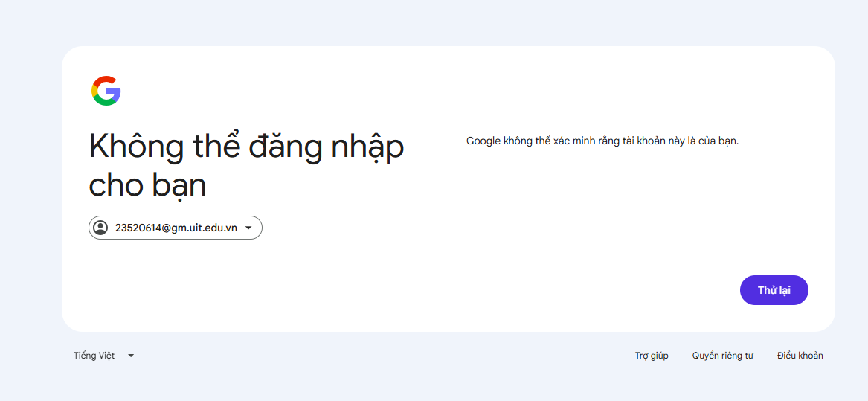Viewport: 868px width, 401px height.
Task: Open the "Quyền riêng tư" privacy link
Action: tap(722, 356)
